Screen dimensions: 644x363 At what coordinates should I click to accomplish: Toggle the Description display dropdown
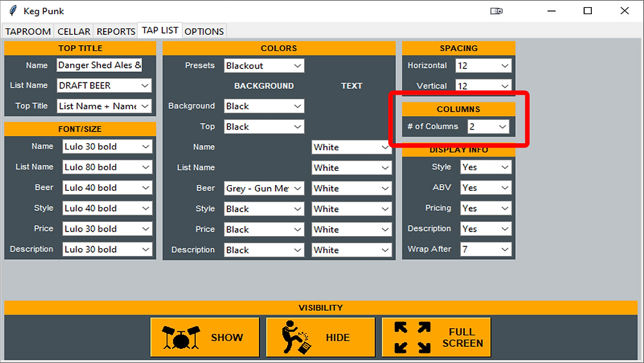(486, 229)
